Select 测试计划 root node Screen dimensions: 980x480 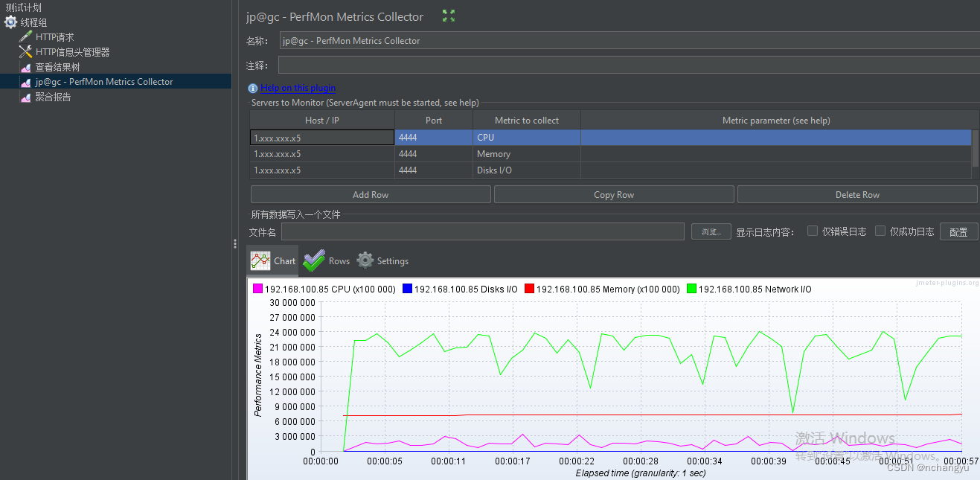24,7
